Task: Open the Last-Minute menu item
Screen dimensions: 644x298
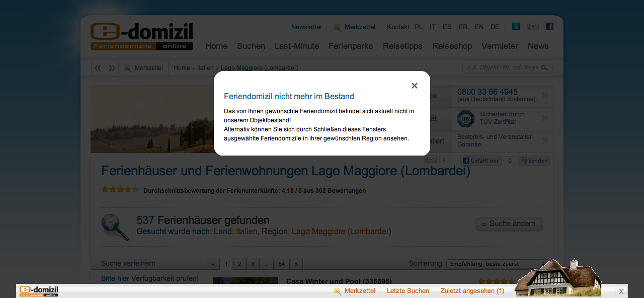Action: 296,46
